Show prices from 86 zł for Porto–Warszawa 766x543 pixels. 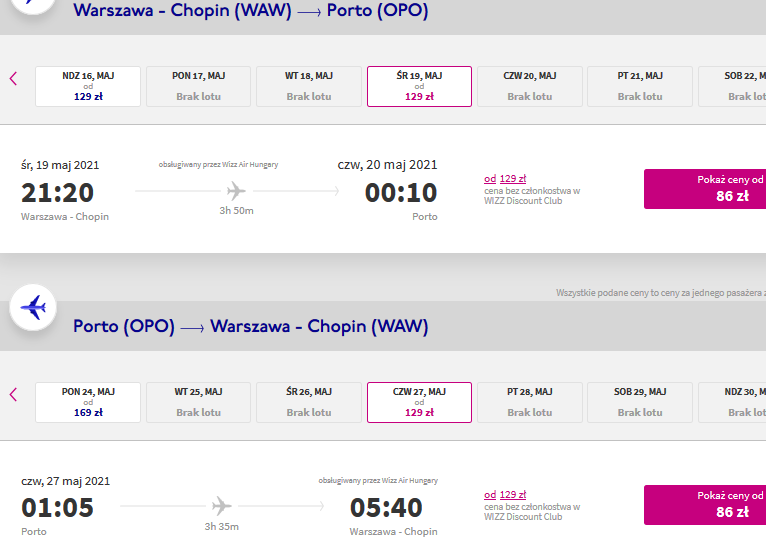click(705, 505)
